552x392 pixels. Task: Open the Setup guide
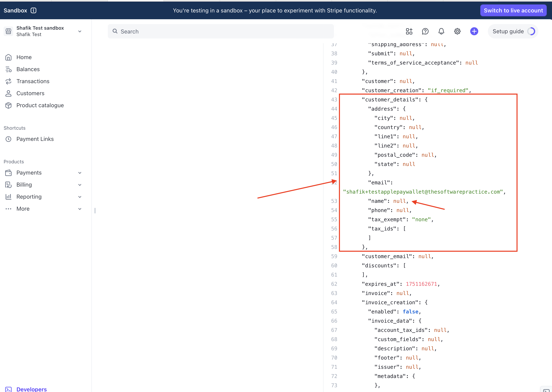(x=513, y=31)
